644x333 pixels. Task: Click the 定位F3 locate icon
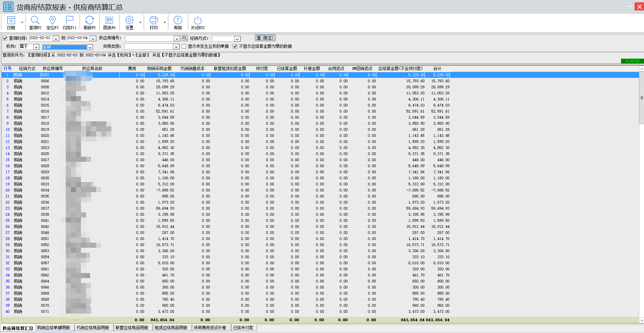coord(52,21)
